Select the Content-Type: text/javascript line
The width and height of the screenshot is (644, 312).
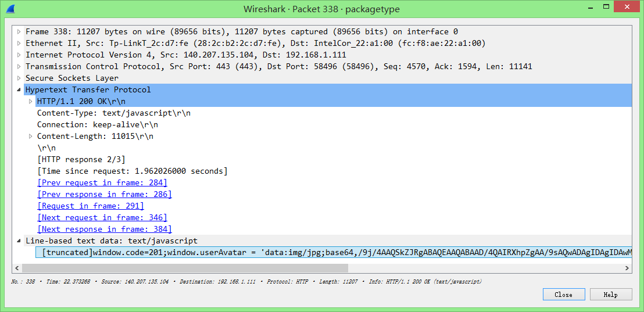[114, 113]
